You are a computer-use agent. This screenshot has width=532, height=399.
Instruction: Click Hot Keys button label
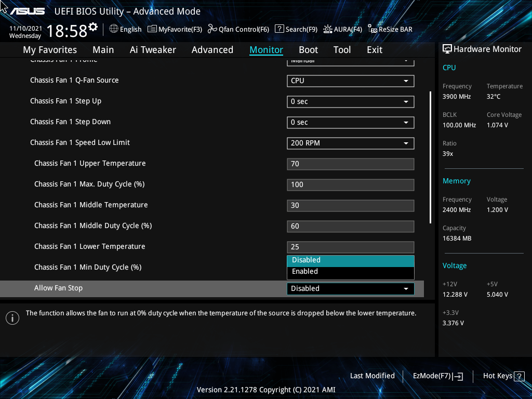(x=497, y=376)
